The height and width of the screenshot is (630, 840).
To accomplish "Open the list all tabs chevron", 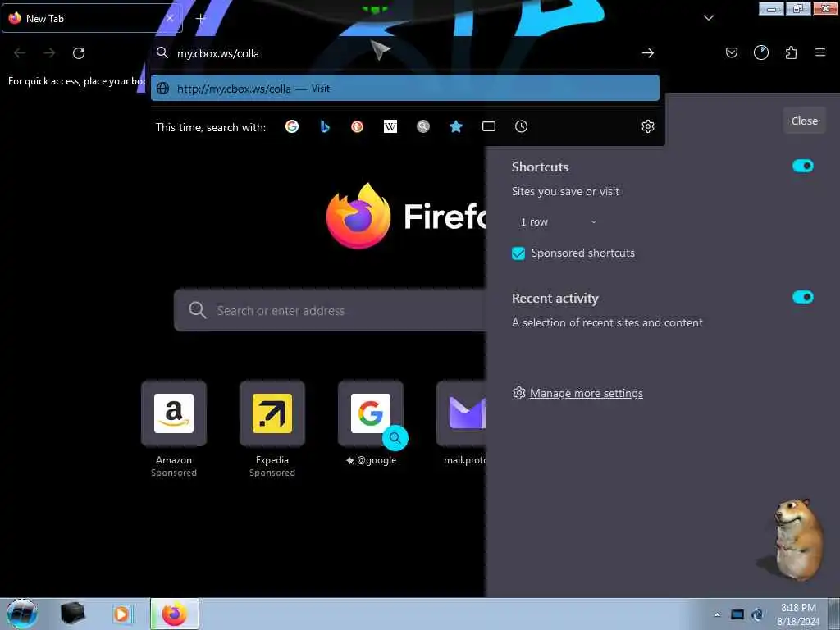I will point(708,18).
